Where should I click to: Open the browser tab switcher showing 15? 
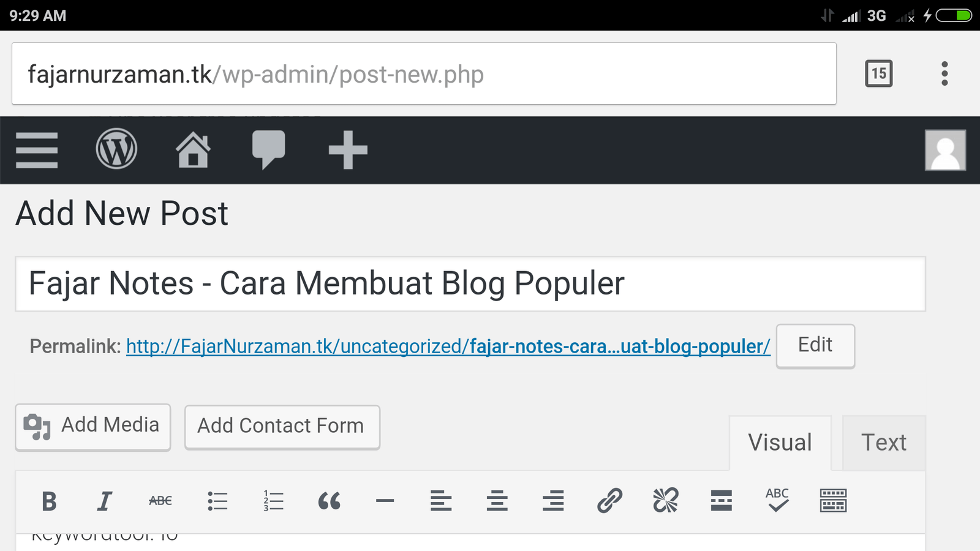tap(879, 73)
